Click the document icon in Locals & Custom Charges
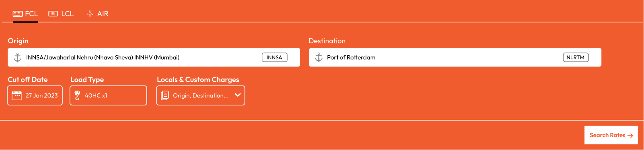644x150 pixels. (165, 95)
